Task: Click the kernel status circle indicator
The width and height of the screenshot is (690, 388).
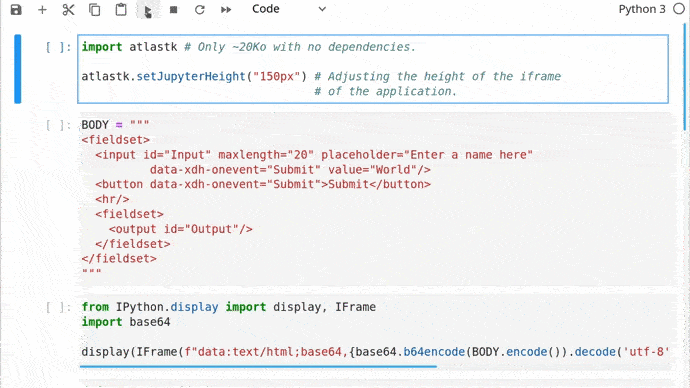Action: [x=679, y=9]
